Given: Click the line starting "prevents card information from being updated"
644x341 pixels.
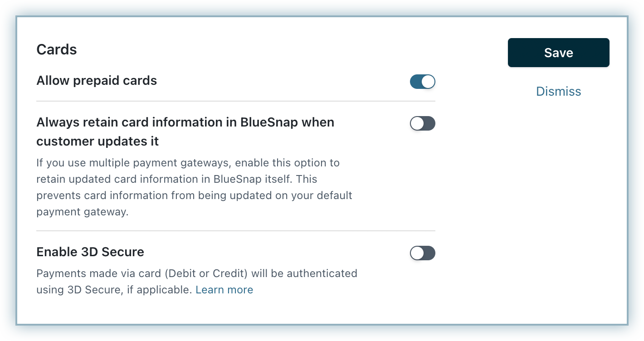Looking at the screenshot, I should coord(194,196).
